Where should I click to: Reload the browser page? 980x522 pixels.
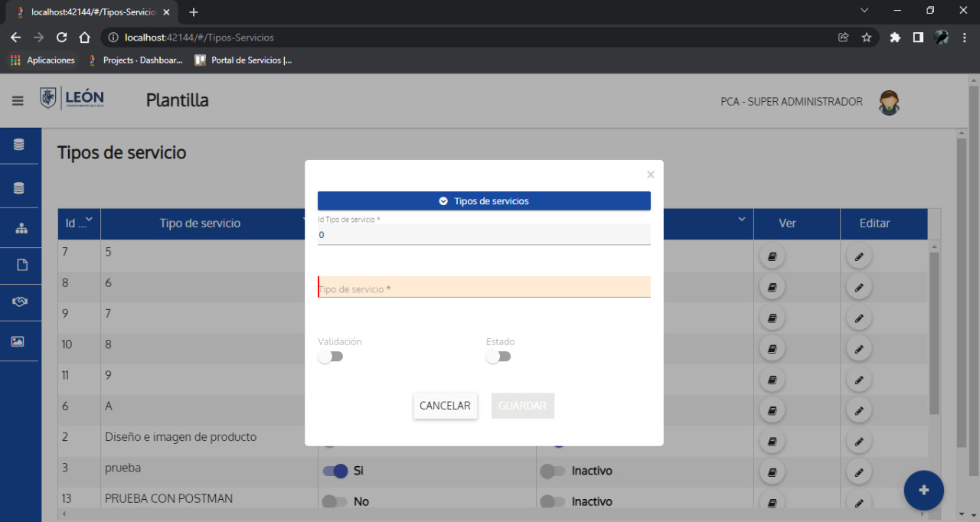(62, 37)
